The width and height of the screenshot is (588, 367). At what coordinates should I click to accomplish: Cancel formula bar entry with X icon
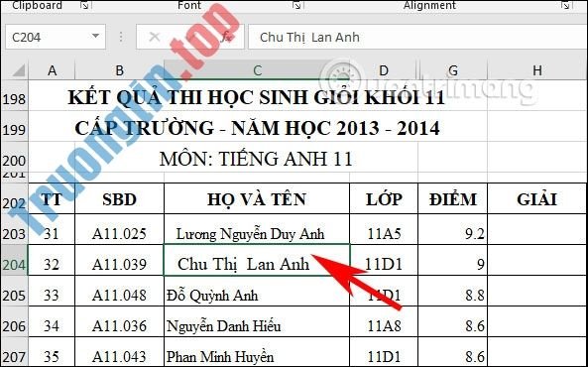tap(154, 37)
